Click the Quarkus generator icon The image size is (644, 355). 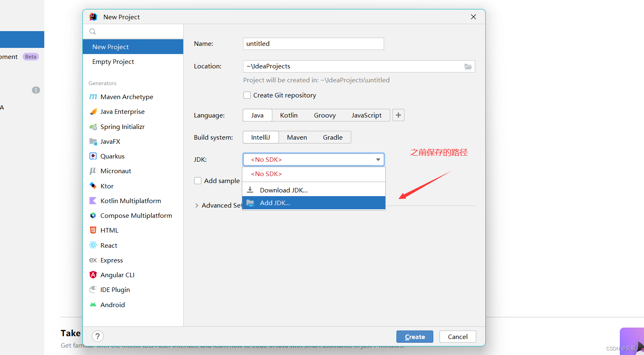(x=93, y=156)
